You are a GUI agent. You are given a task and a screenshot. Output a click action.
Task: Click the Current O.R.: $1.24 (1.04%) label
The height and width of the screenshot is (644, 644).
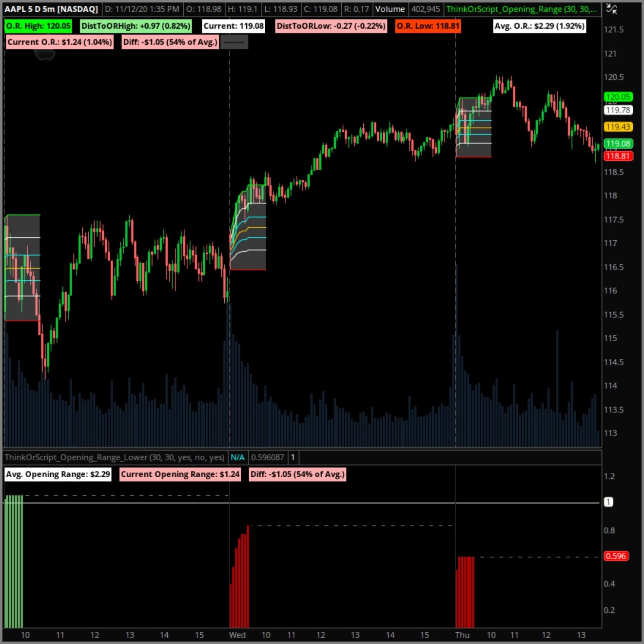(59, 42)
